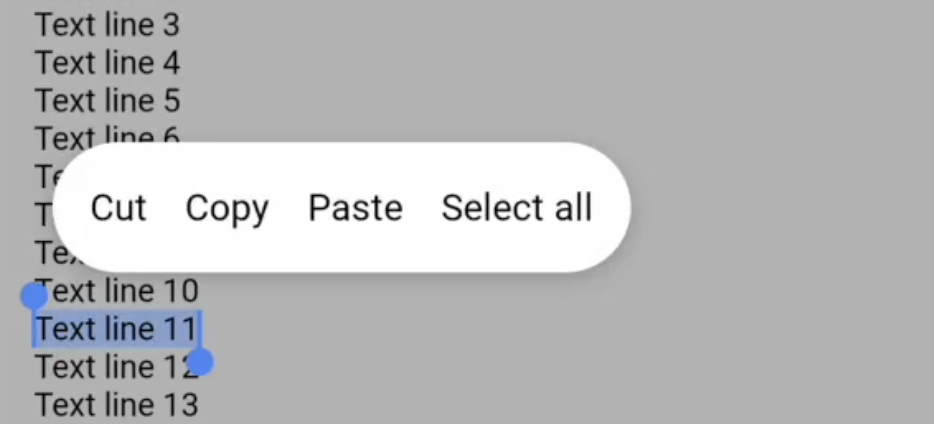Tap the number 3 in the first line

(170, 24)
